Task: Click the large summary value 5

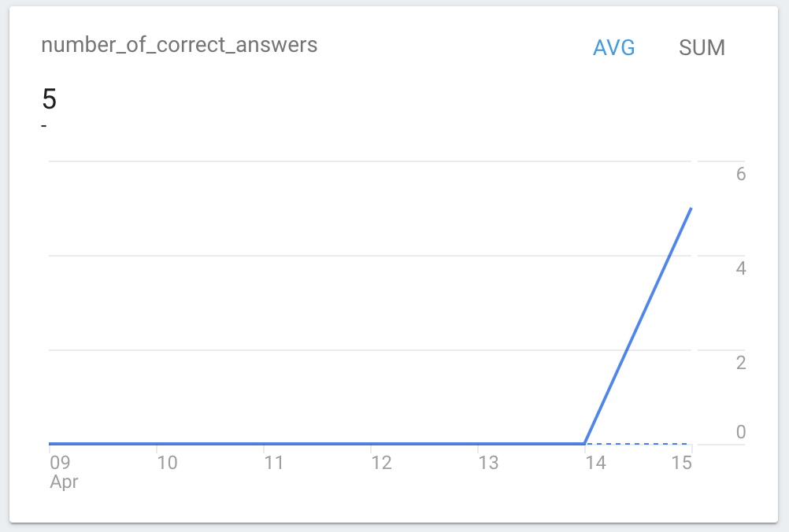Action: pyautogui.click(x=49, y=99)
